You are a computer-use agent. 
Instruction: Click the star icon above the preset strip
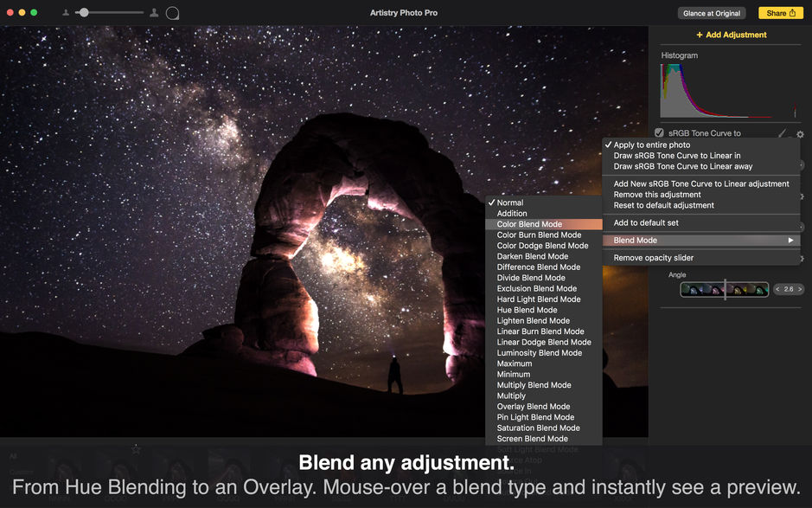(x=136, y=449)
